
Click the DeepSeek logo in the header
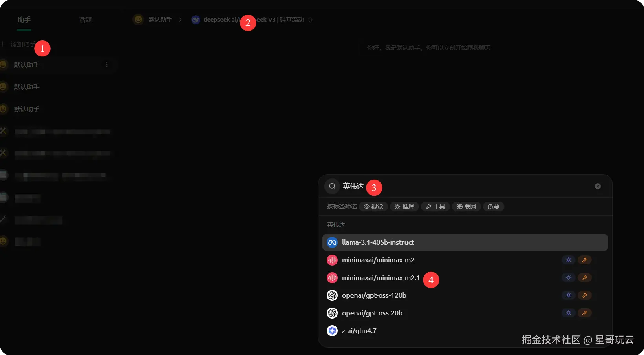[196, 20]
